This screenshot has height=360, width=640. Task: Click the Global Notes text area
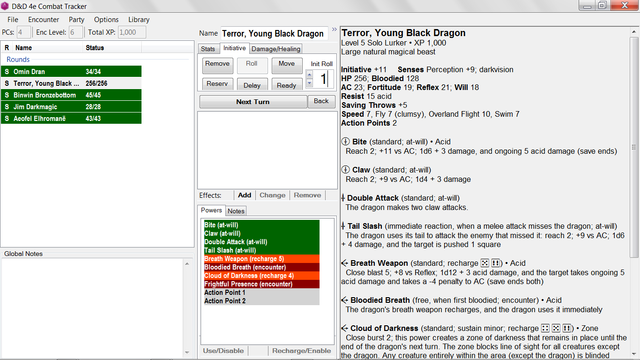tap(92, 308)
